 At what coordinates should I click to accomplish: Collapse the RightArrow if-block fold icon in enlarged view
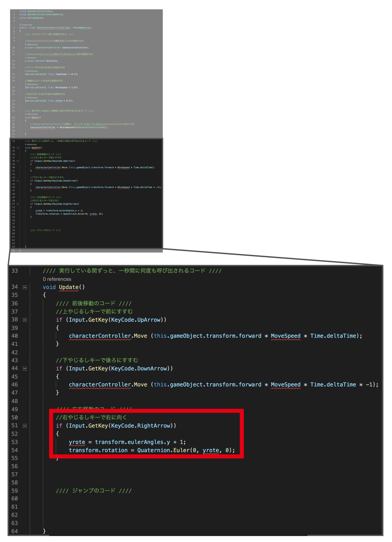[x=25, y=426]
